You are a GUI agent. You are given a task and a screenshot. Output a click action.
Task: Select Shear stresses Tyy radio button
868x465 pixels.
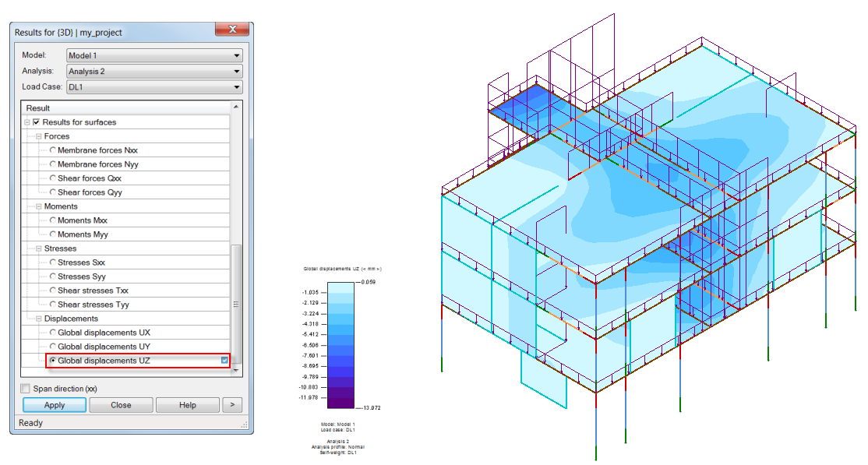click(x=52, y=305)
